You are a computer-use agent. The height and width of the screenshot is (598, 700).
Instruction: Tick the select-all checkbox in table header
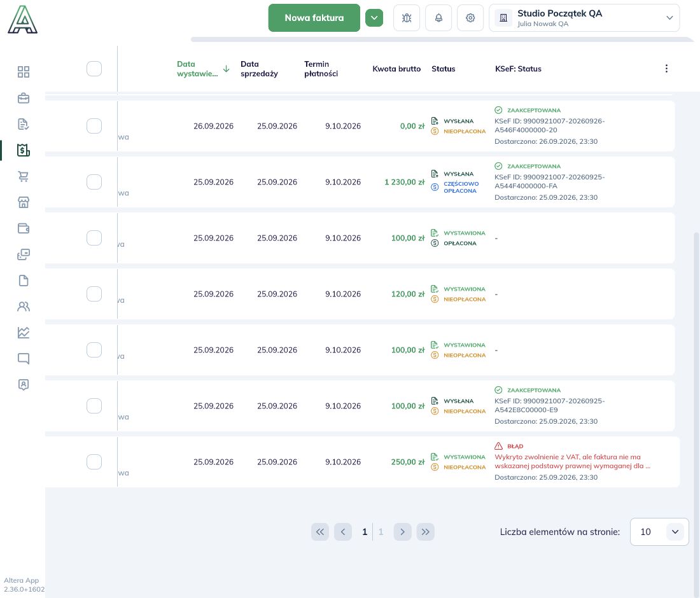(x=94, y=69)
